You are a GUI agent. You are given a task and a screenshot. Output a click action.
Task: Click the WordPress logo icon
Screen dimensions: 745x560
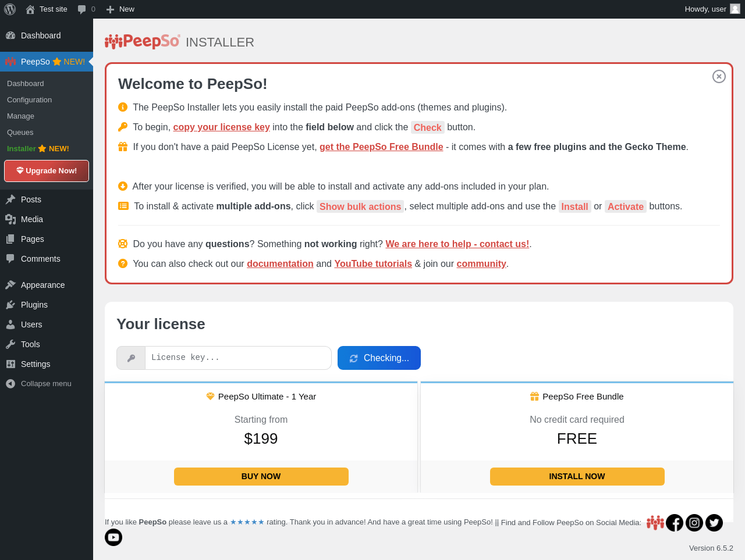pyautogui.click(x=10, y=9)
